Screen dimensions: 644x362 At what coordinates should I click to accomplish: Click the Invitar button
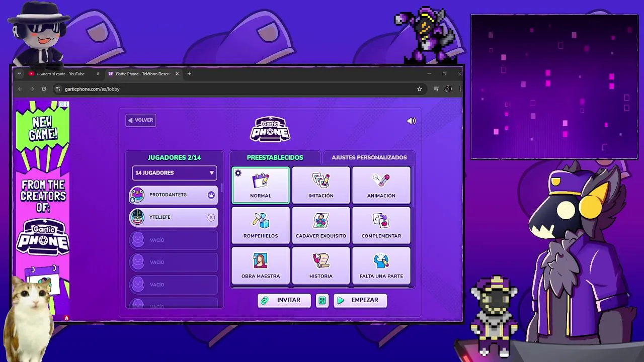click(x=284, y=300)
